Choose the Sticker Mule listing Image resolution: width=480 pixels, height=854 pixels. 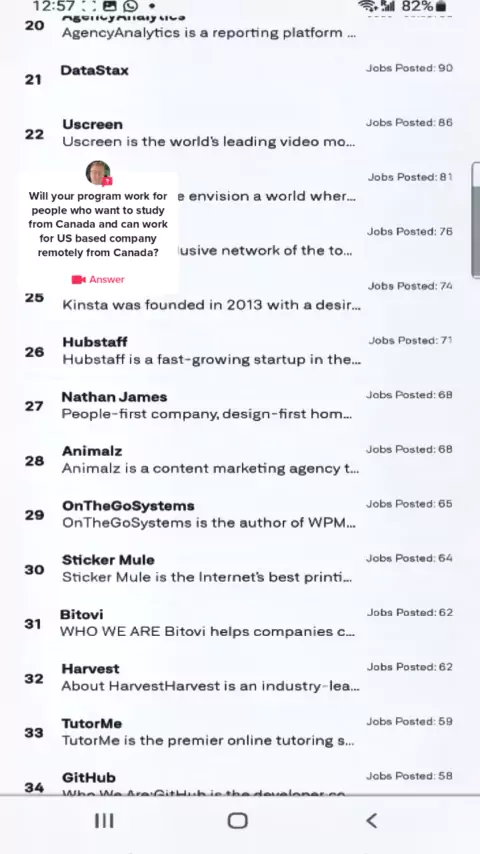point(239,569)
